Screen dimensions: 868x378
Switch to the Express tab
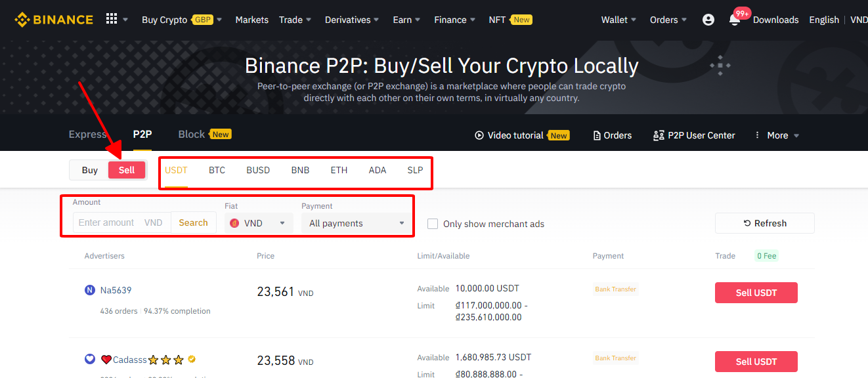pyautogui.click(x=87, y=135)
